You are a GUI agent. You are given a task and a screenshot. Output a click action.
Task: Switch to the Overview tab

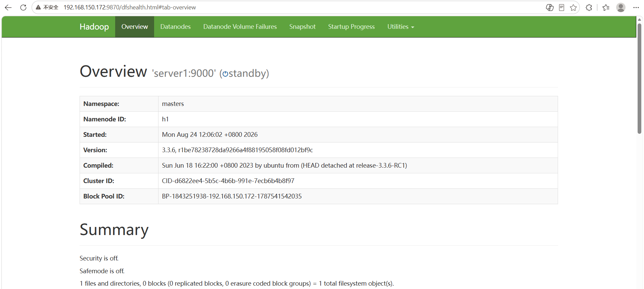[x=135, y=27]
